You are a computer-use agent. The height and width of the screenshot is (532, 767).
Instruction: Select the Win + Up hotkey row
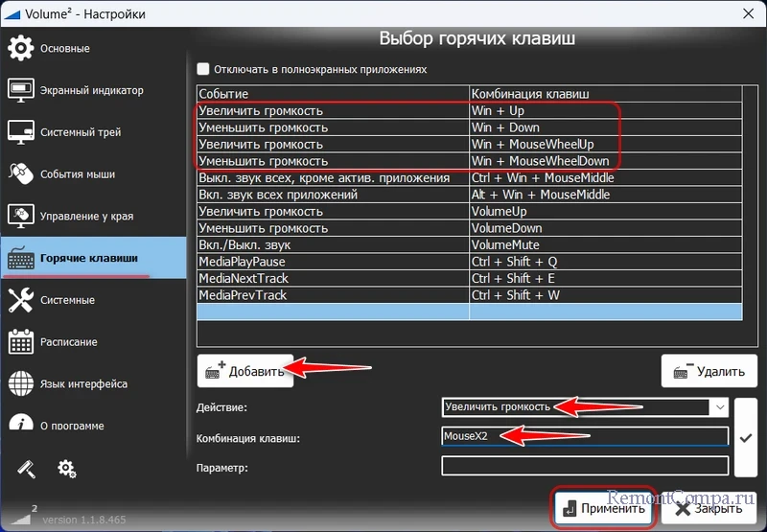click(470, 110)
